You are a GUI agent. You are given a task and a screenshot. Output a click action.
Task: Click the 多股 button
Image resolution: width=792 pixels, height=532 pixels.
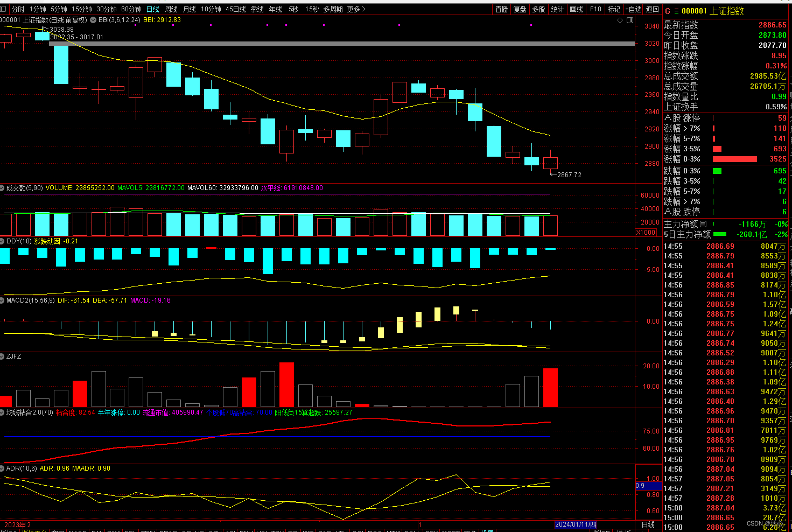tap(538, 9)
